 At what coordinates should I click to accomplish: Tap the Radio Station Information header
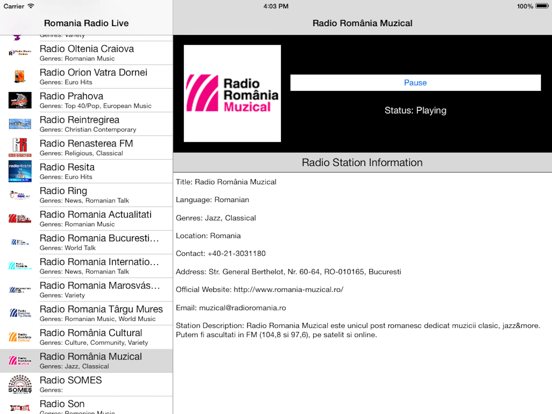(x=362, y=163)
